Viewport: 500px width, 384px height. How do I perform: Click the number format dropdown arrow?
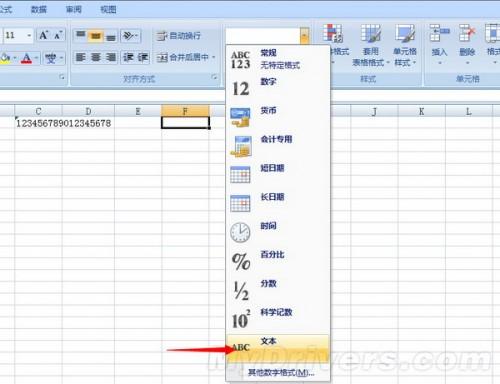click(305, 36)
